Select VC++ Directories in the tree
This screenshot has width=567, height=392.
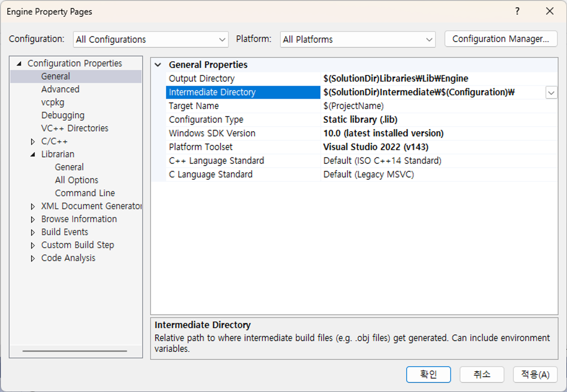pyautogui.click(x=75, y=128)
